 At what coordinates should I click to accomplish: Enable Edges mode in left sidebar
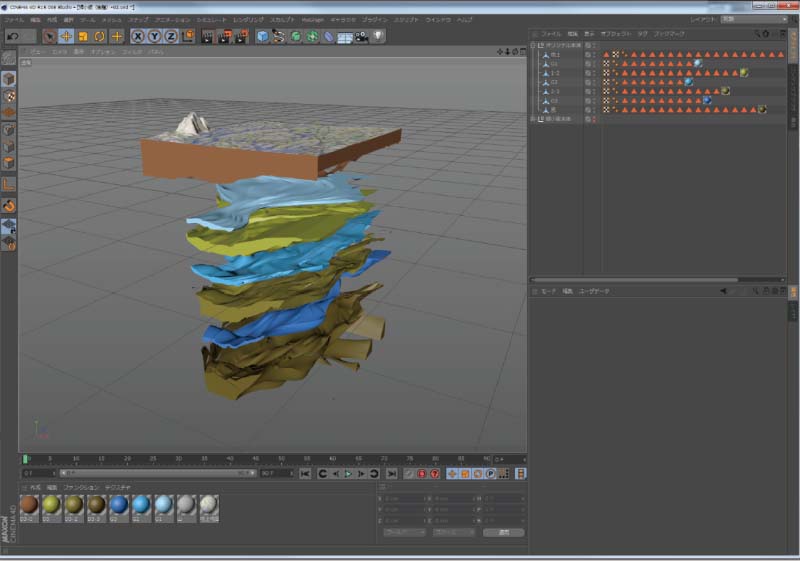click(9, 147)
